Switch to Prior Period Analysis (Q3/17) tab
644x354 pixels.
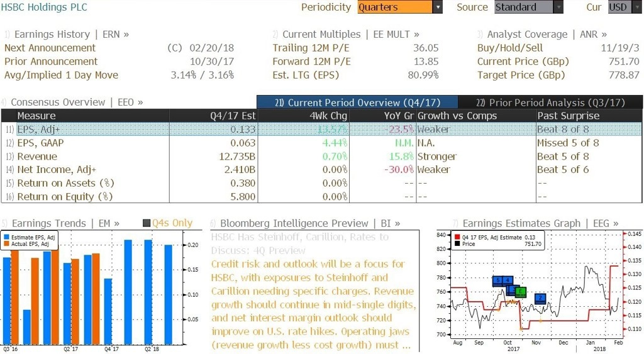(550, 102)
